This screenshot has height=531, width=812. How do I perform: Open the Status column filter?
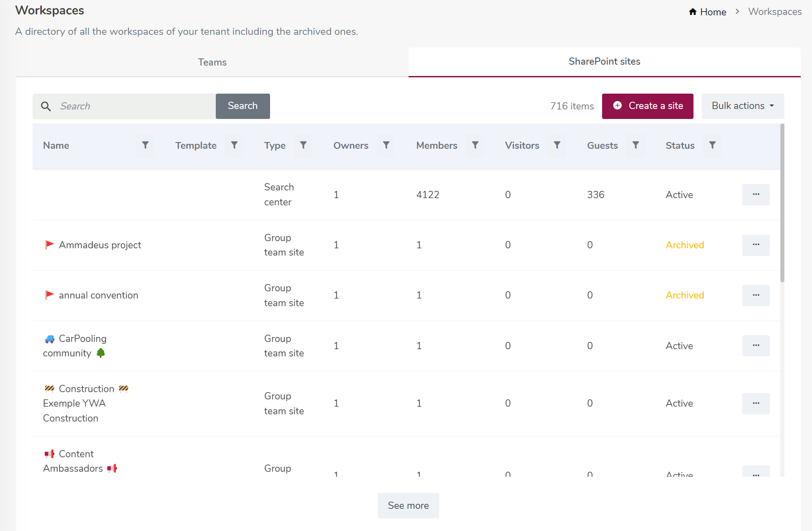[x=712, y=145]
